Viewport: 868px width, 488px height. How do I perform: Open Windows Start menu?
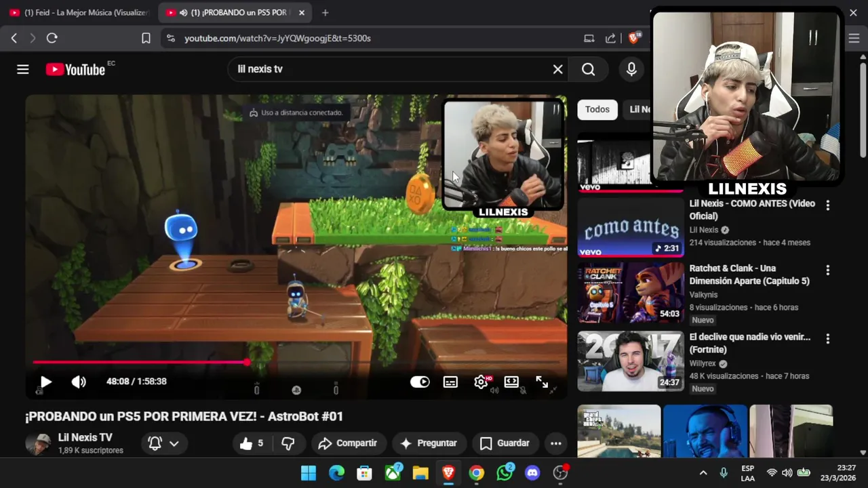point(309,472)
